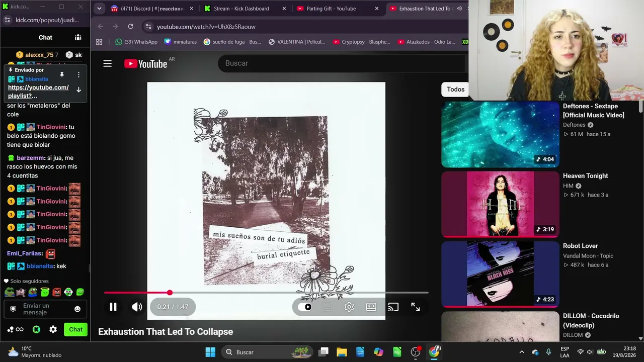Unpin the pinned chat message
This screenshot has width=644, height=362.
point(62,74)
